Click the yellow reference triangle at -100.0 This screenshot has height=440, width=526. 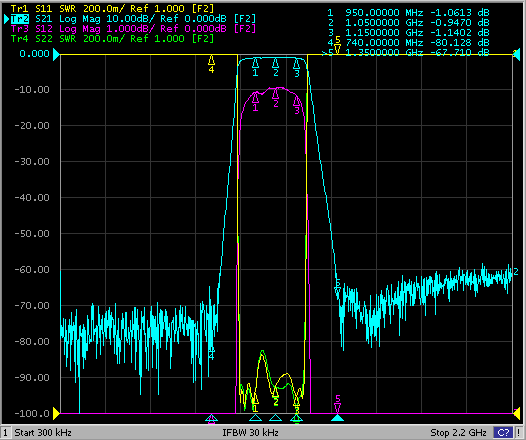[x=56, y=414]
